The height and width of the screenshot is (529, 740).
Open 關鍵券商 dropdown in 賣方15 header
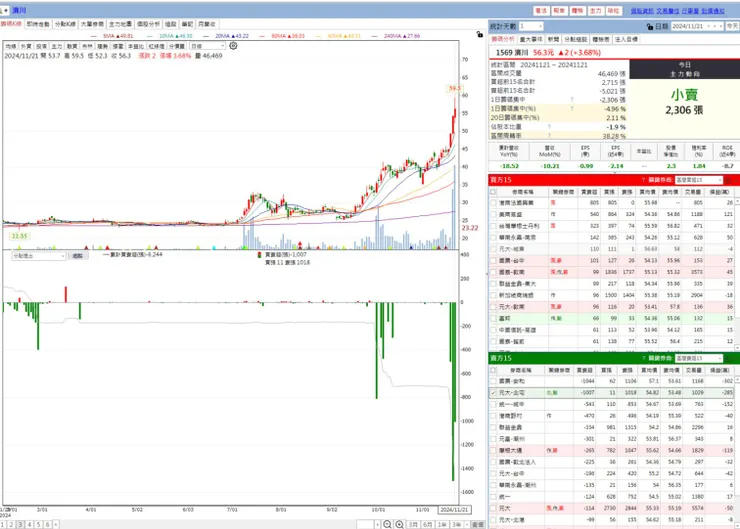pos(698,358)
